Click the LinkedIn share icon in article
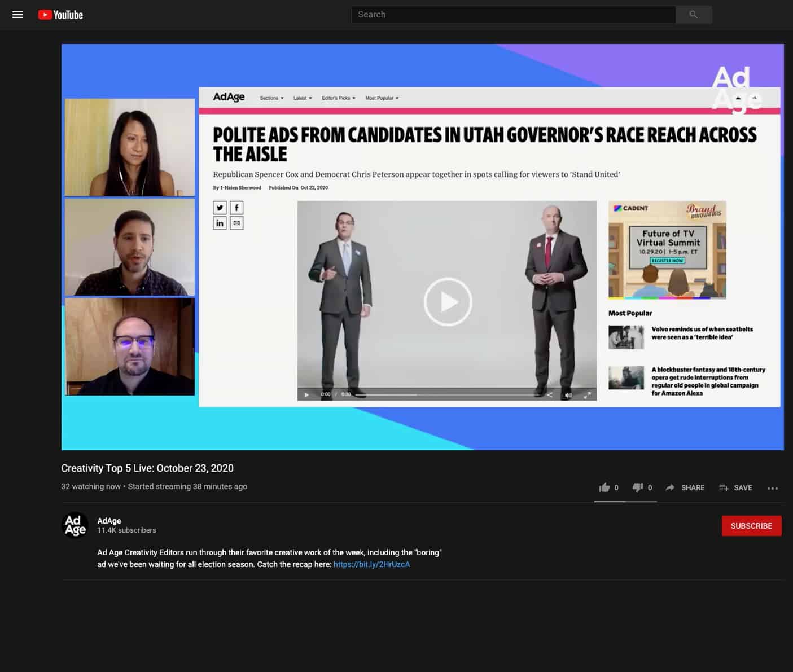793x672 pixels. pyautogui.click(x=220, y=223)
